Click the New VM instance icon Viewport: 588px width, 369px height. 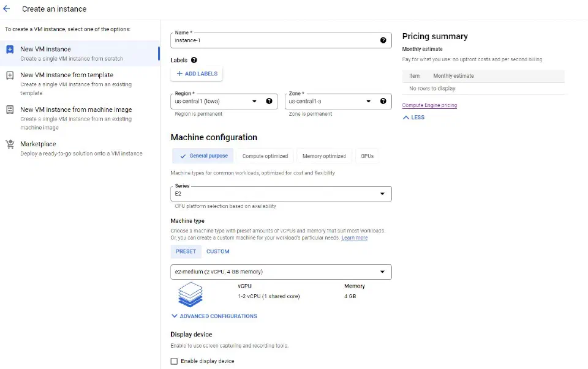[10, 49]
